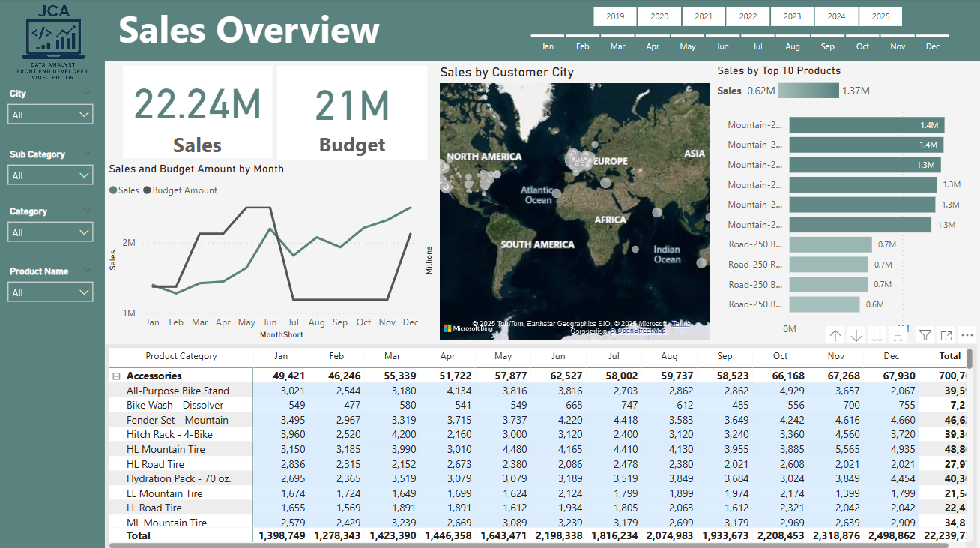
Task: Click the Product Category column header
Action: click(x=181, y=356)
